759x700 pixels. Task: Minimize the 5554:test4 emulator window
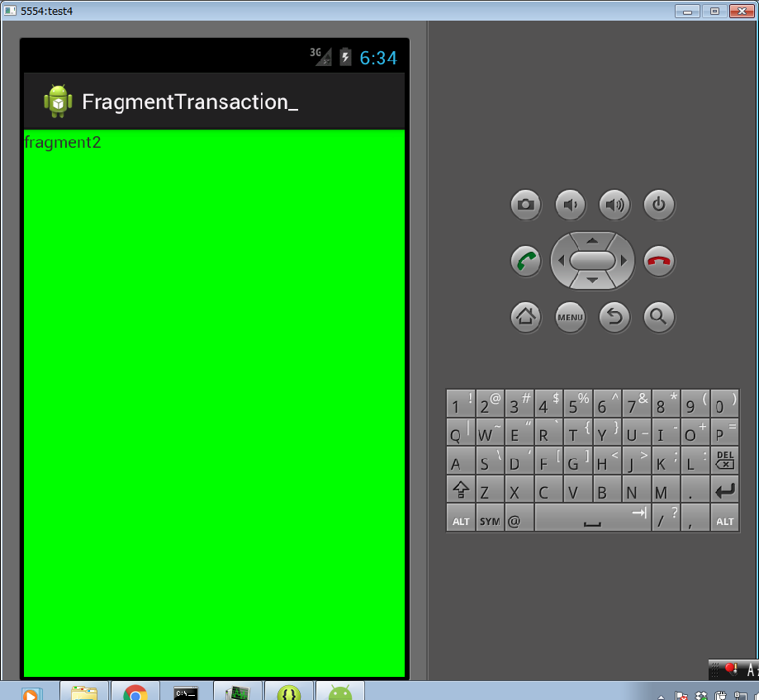coord(687,11)
